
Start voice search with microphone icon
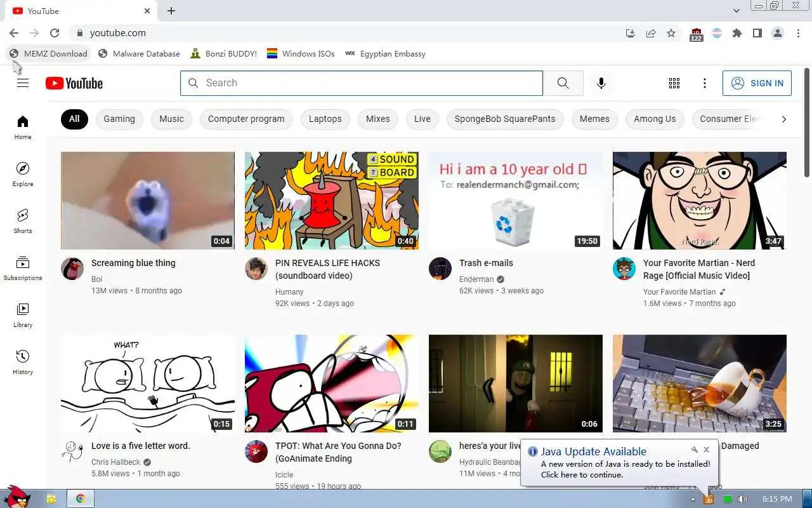pyautogui.click(x=601, y=83)
